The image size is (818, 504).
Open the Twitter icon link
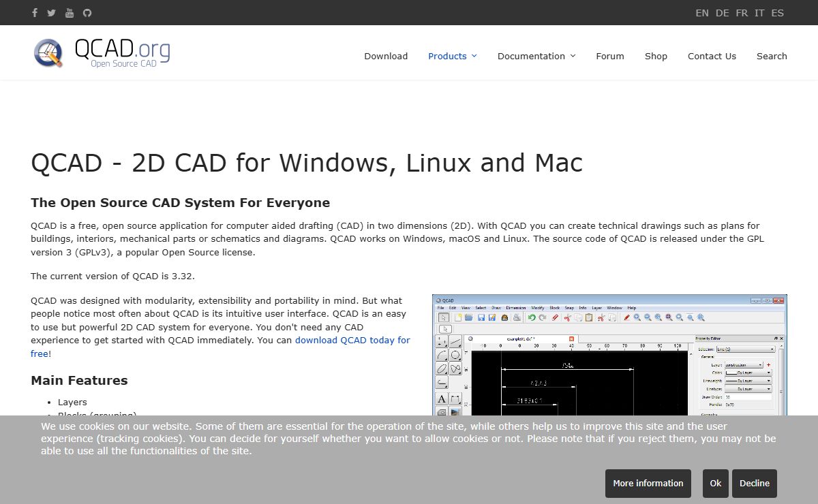point(51,12)
